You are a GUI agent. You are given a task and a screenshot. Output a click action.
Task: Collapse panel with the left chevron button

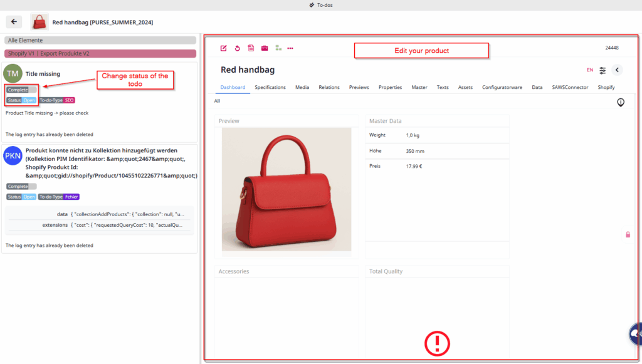(617, 70)
